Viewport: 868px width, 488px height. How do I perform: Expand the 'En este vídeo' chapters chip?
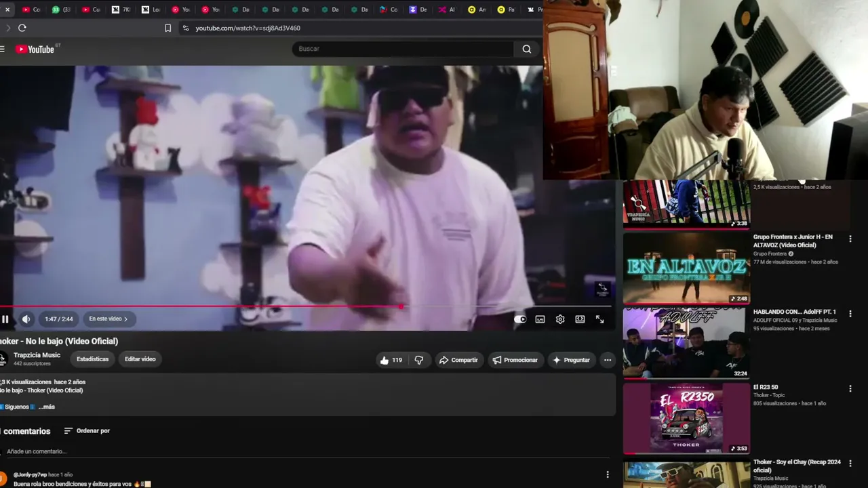click(108, 319)
